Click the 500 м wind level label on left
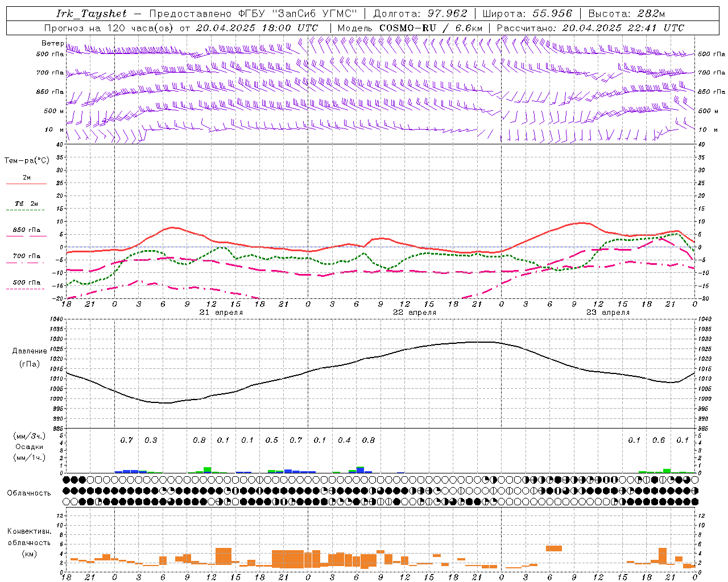This screenshot has width=728, height=582. [x=54, y=111]
